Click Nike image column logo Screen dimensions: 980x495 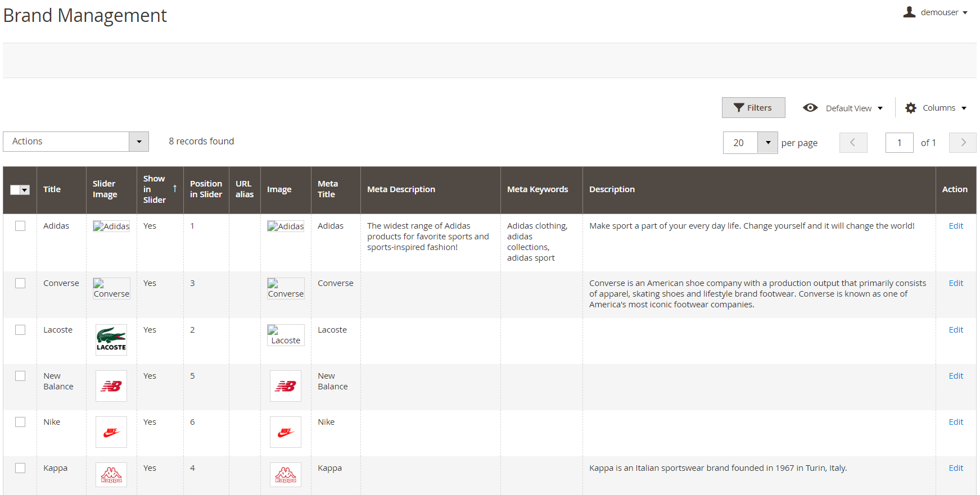click(286, 432)
